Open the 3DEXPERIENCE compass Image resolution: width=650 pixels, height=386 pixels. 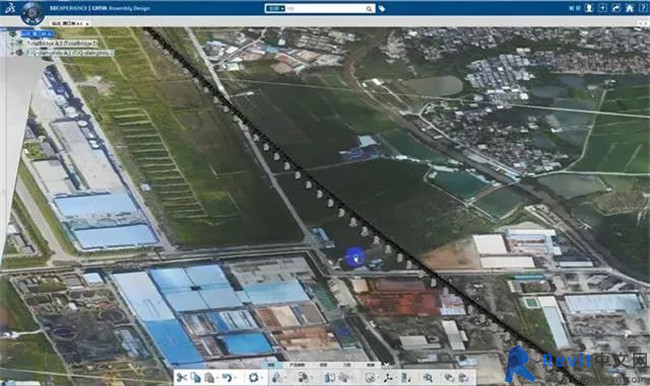point(32,13)
